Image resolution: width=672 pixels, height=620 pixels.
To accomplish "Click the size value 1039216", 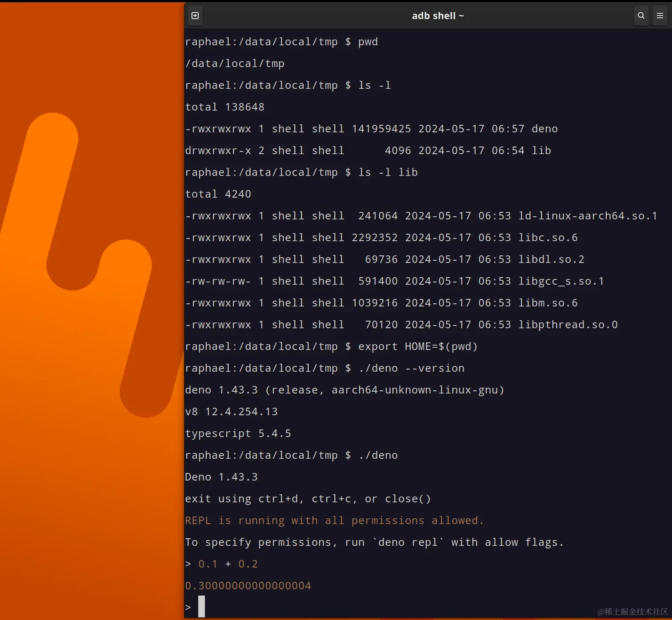I will click(375, 303).
